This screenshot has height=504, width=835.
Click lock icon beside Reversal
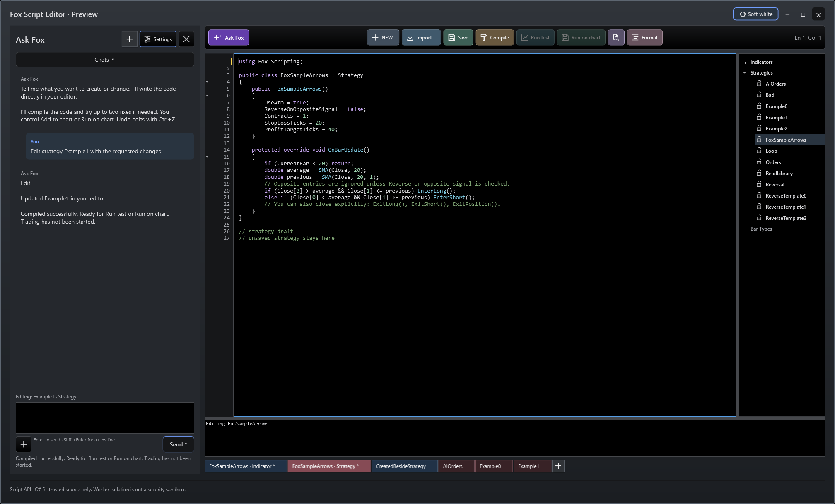tap(759, 184)
